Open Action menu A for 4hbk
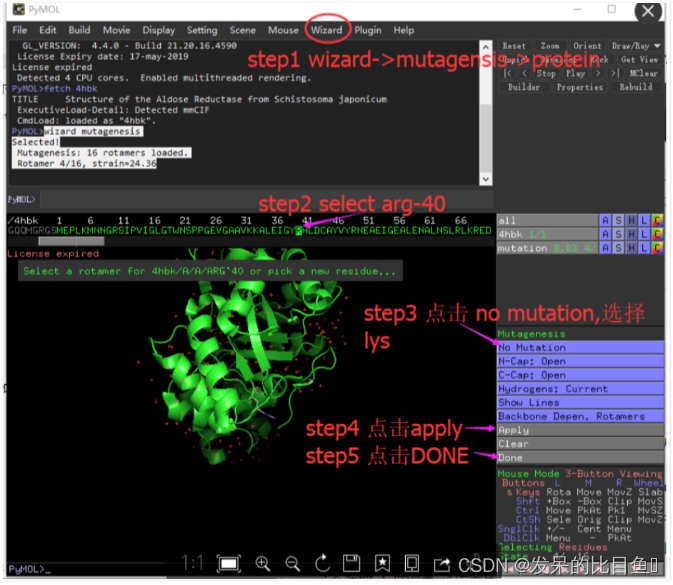This screenshot has height=585, width=673. pyautogui.click(x=605, y=234)
